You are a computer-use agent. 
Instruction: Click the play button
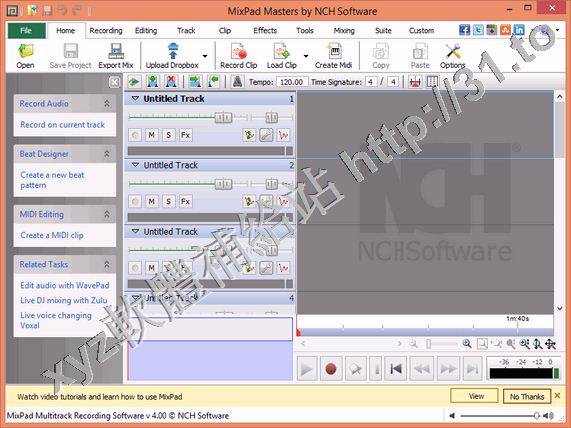click(x=307, y=369)
